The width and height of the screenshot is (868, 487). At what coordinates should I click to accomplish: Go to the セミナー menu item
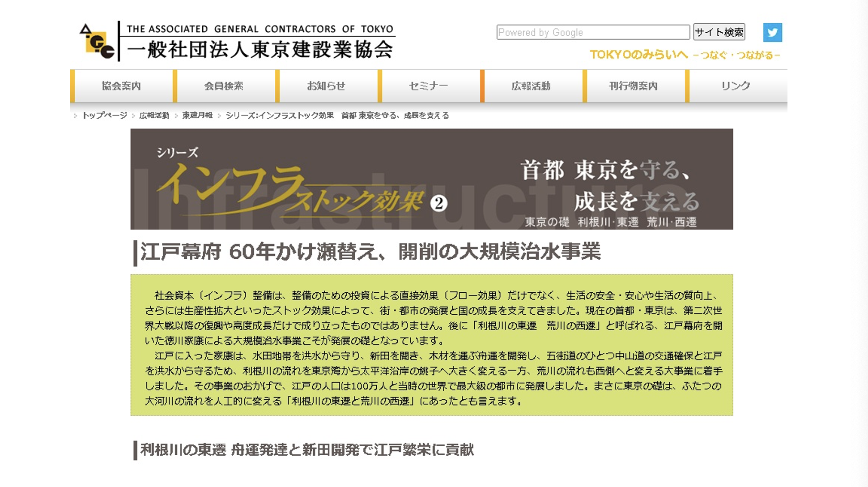pos(429,86)
